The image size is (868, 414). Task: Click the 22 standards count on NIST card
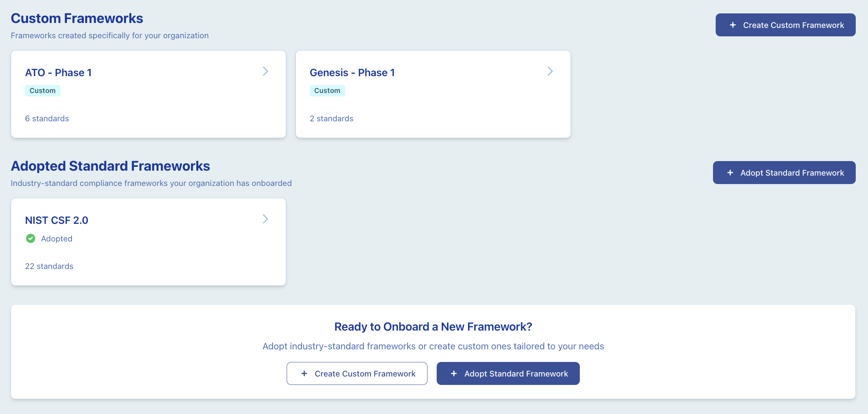[x=49, y=266]
